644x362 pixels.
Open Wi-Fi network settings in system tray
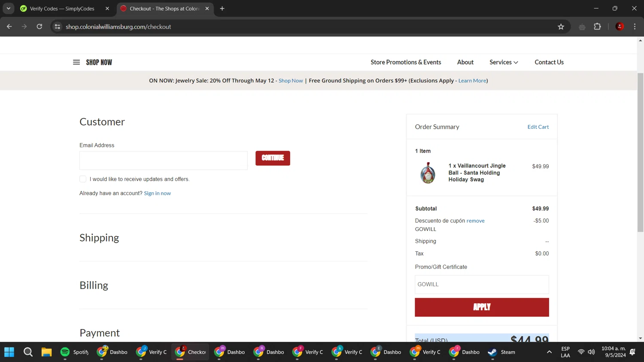(x=581, y=352)
